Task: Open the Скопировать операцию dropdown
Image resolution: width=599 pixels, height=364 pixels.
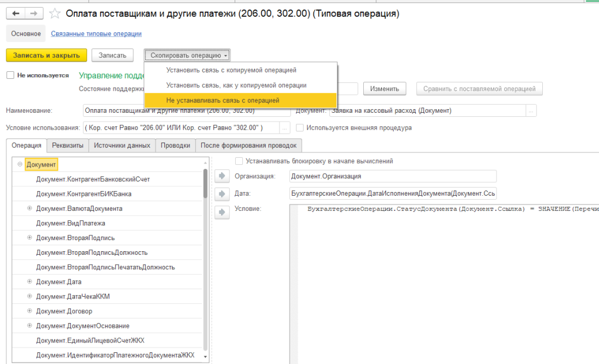Action: click(188, 56)
